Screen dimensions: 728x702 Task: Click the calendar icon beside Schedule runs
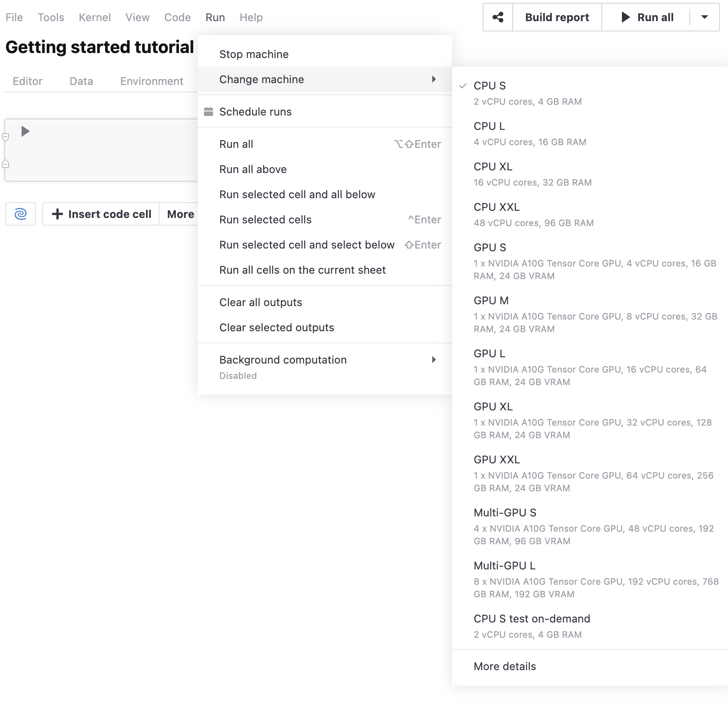(209, 111)
